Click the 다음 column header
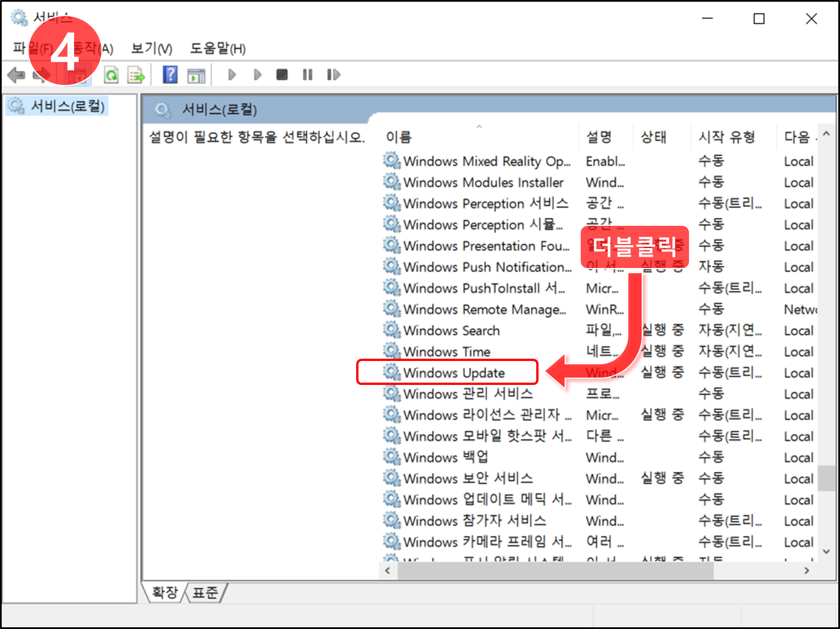This screenshot has height=629, width=840. pyautogui.click(x=797, y=137)
